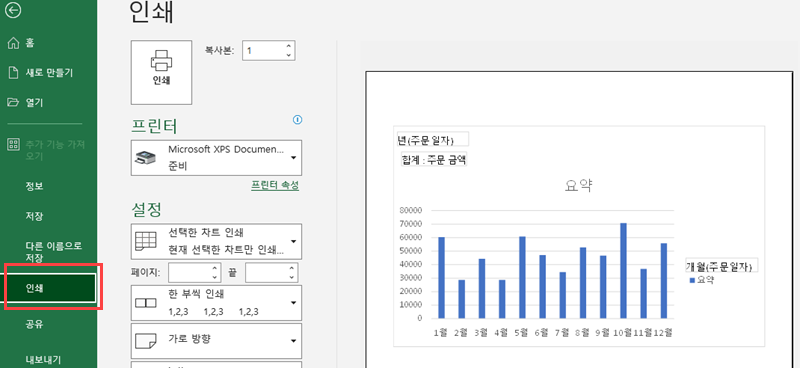
Task: Click the 1월 axis label in the chart
Action: [x=441, y=332]
